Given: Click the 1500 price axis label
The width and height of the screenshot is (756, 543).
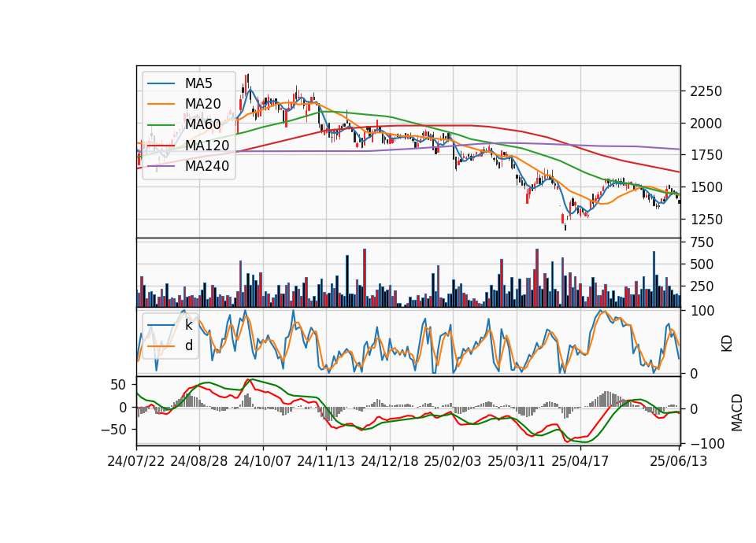Looking at the screenshot, I should (x=706, y=187).
